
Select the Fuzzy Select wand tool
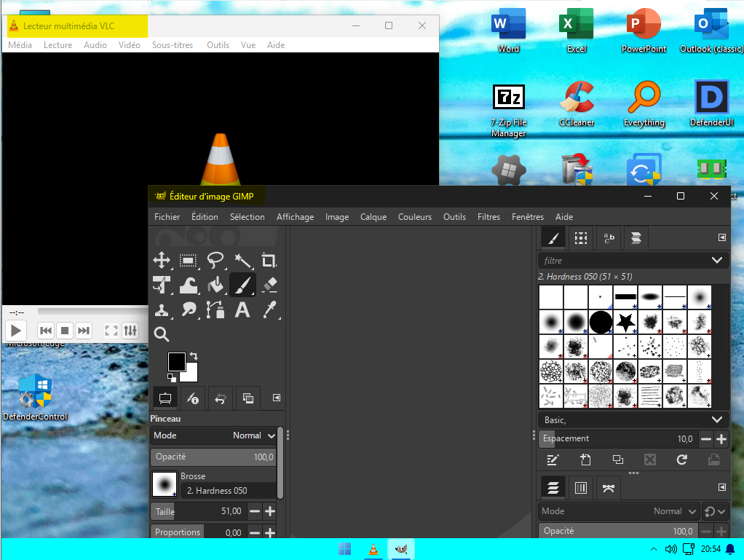pos(242,260)
